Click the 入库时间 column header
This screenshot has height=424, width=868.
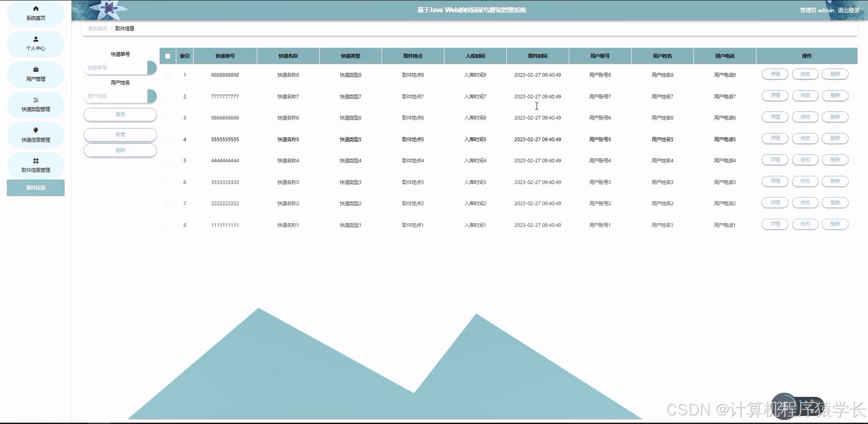[x=475, y=56]
